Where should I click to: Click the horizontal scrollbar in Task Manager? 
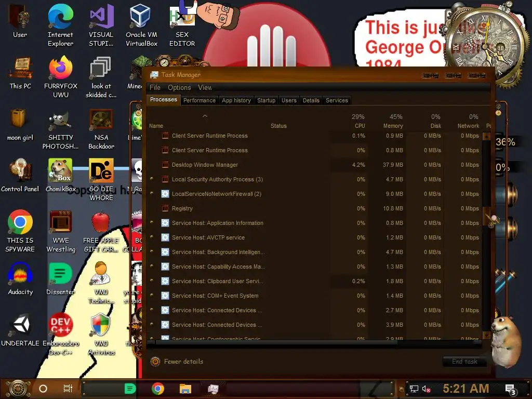click(276, 342)
